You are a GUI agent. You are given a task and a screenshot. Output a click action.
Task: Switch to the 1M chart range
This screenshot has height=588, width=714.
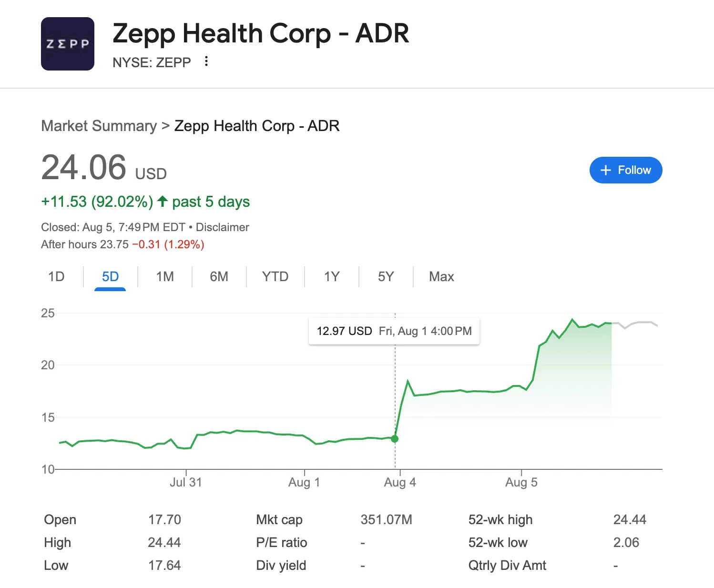[x=165, y=276]
